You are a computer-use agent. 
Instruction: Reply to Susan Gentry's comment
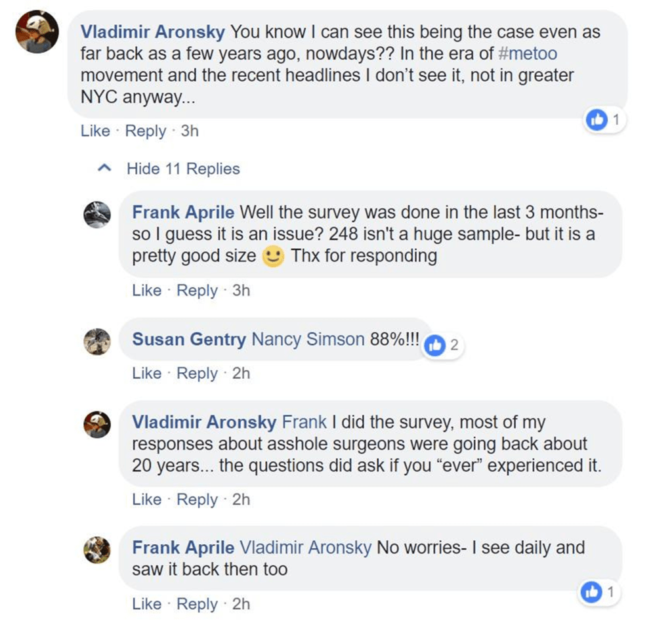point(197,373)
